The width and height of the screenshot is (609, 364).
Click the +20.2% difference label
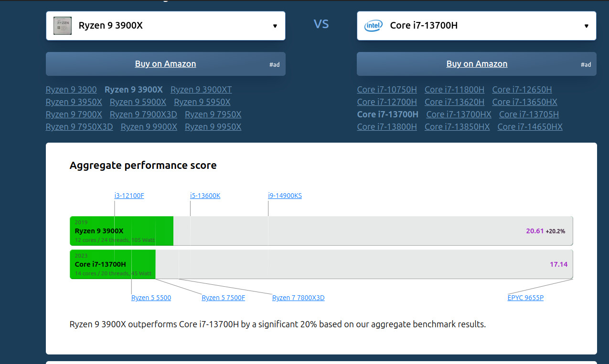point(556,231)
